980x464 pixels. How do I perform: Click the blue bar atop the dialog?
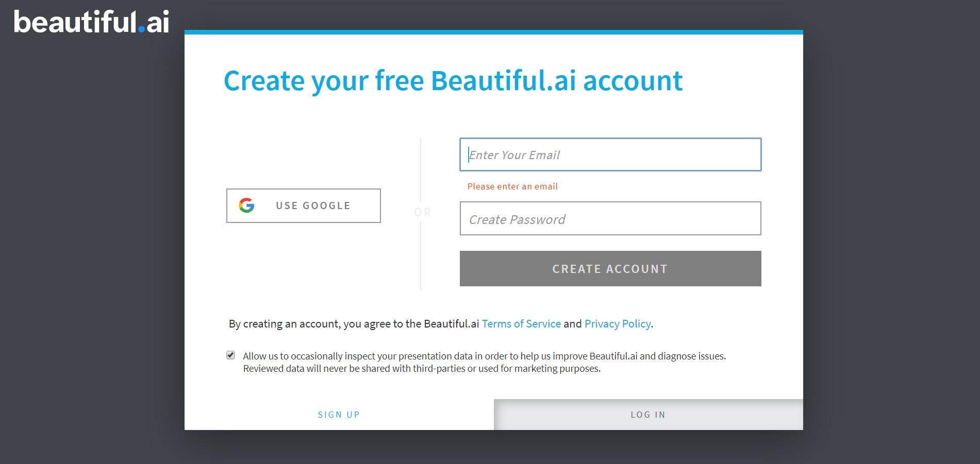point(493,32)
